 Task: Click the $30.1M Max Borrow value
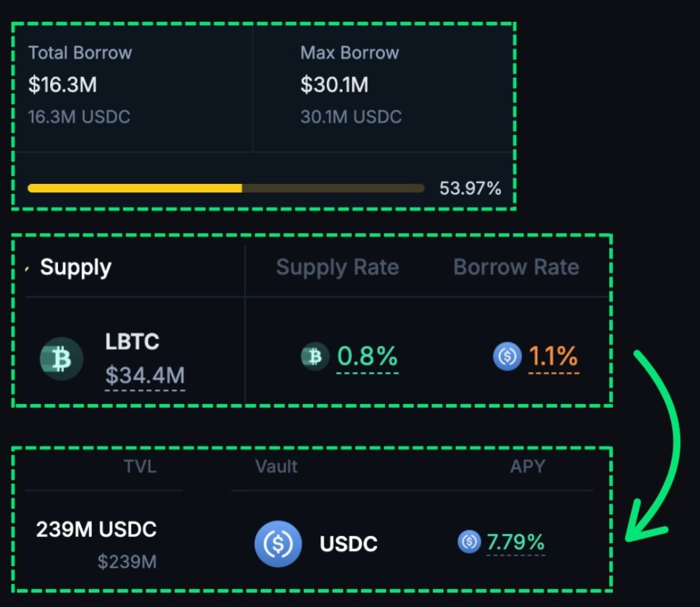(334, 84)
